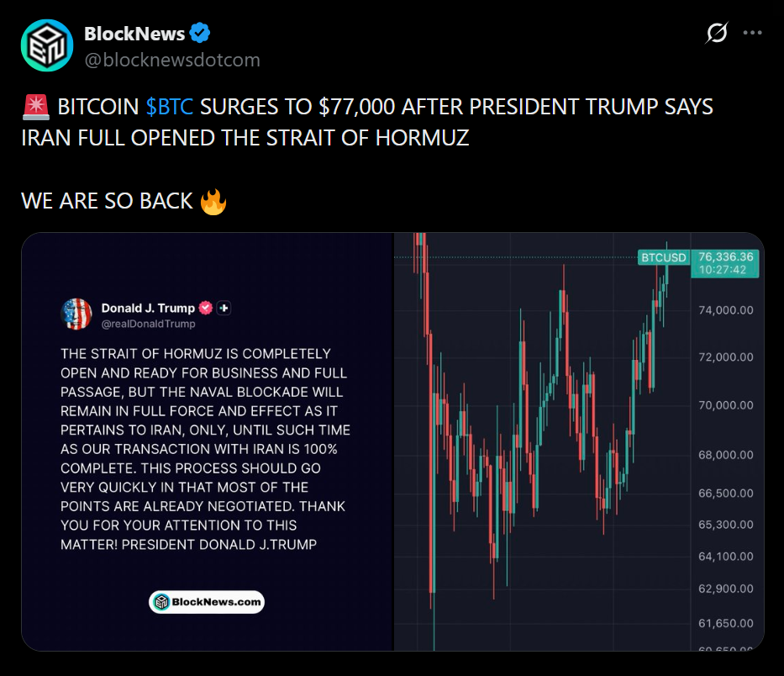Screen dimensions: 784x676
Task: Open the Grok slashed-circle icon
Action: tap(716, 34)
